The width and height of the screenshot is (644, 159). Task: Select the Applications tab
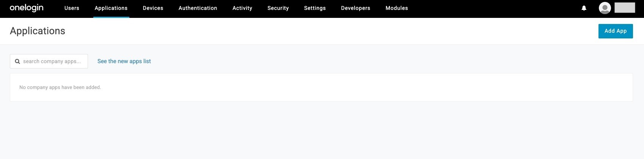click(111, 8)
